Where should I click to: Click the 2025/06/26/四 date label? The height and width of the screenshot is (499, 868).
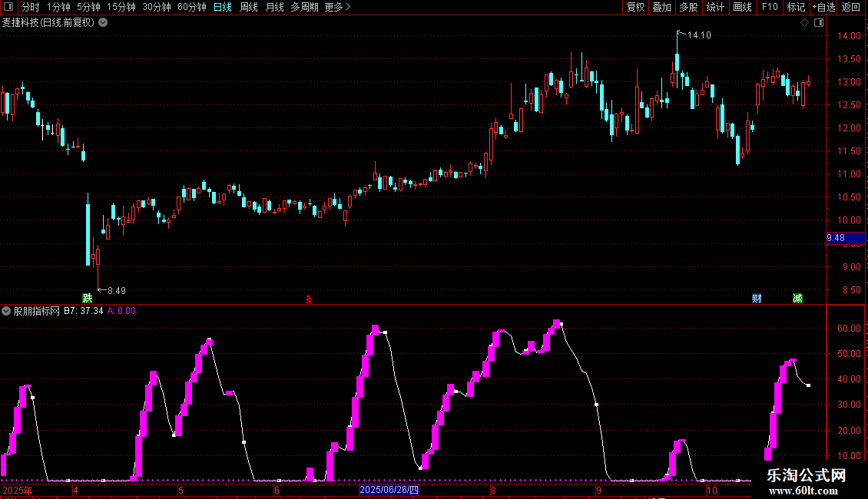389,490
